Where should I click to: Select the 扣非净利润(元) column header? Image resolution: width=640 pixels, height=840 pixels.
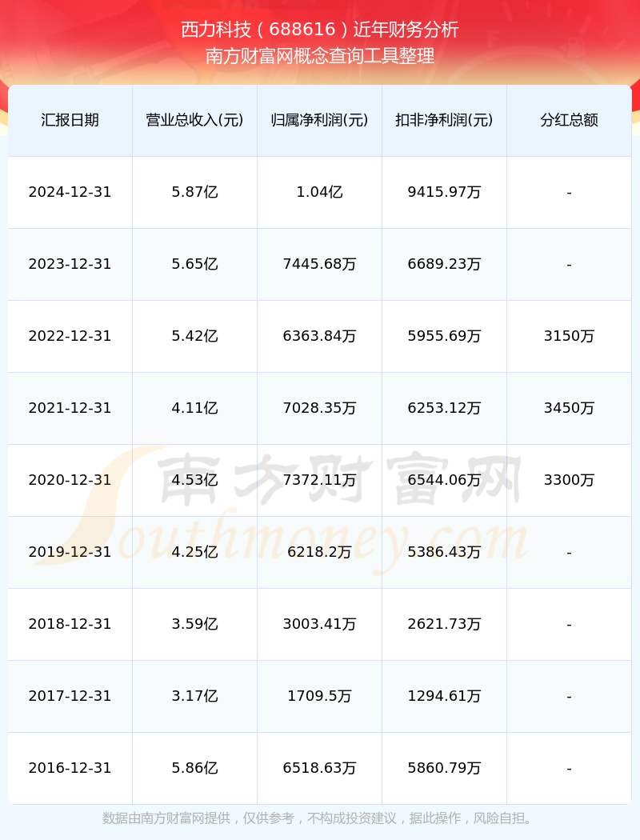445,120
